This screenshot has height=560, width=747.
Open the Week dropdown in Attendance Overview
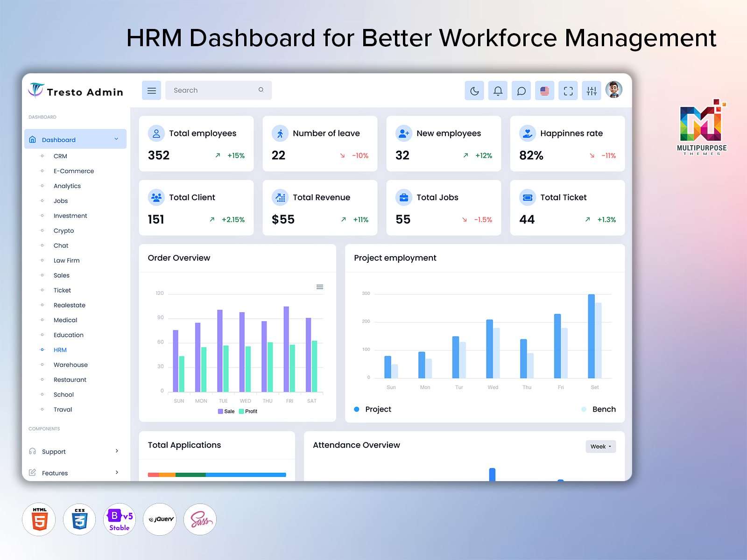pos(601,447)
